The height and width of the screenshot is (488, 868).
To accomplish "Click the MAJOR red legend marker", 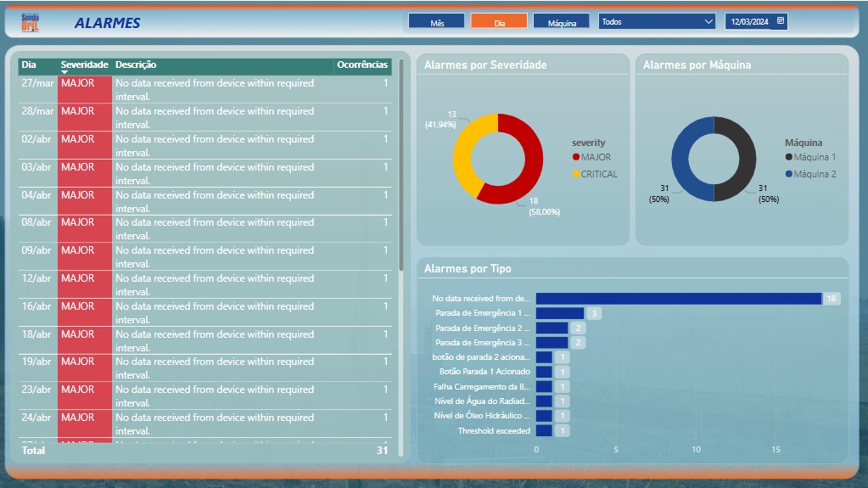I will point(576,157).
